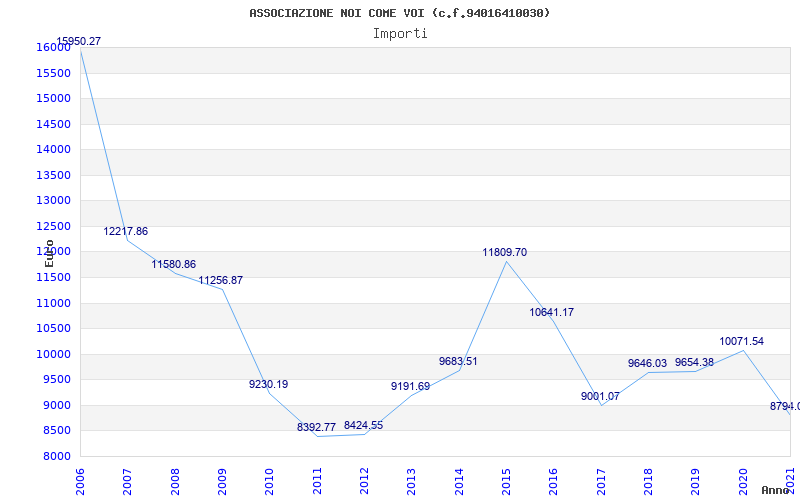Click y-axis value 11000
800x500 pixels.
[x=53, y=303]
